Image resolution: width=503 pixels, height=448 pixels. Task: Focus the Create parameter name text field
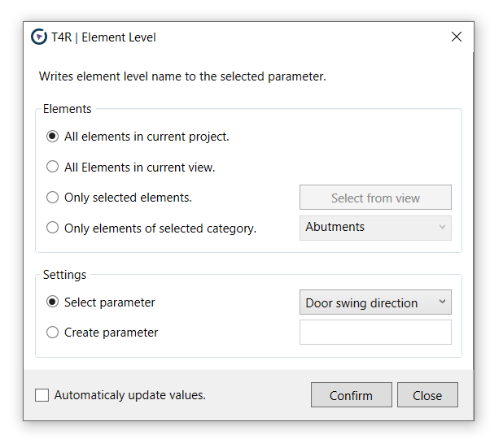[375, 333]
